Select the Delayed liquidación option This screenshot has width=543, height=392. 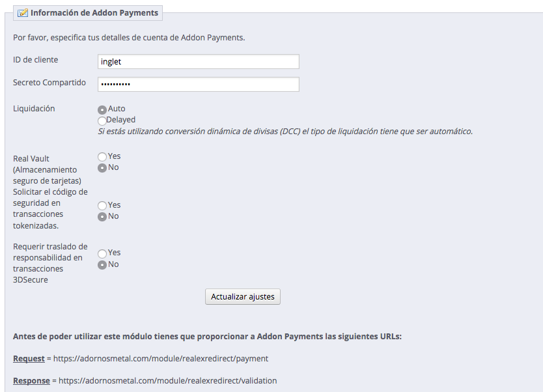[102, 121]
